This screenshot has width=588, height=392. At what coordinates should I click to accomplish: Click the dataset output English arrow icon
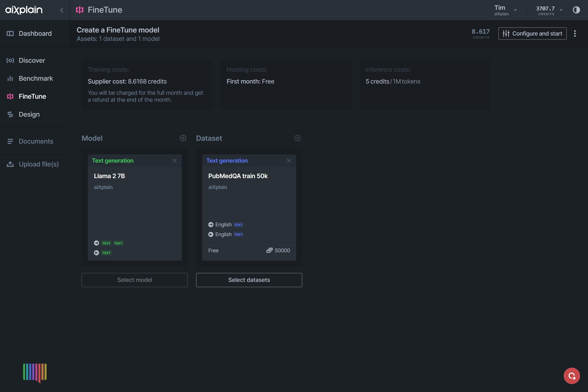pos(211,234)
